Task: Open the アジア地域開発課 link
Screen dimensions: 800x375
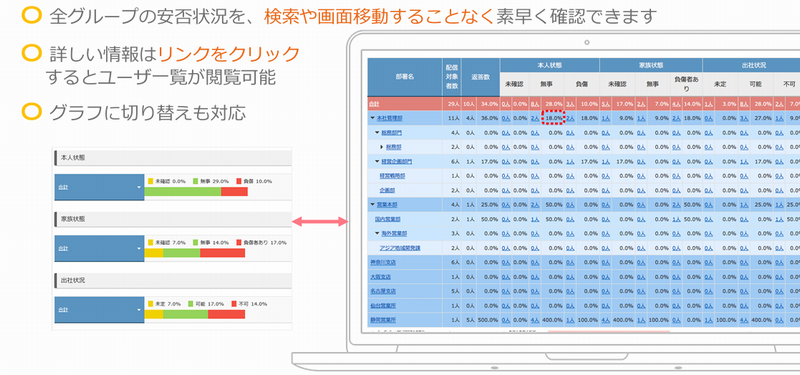Action: [400, 248]
